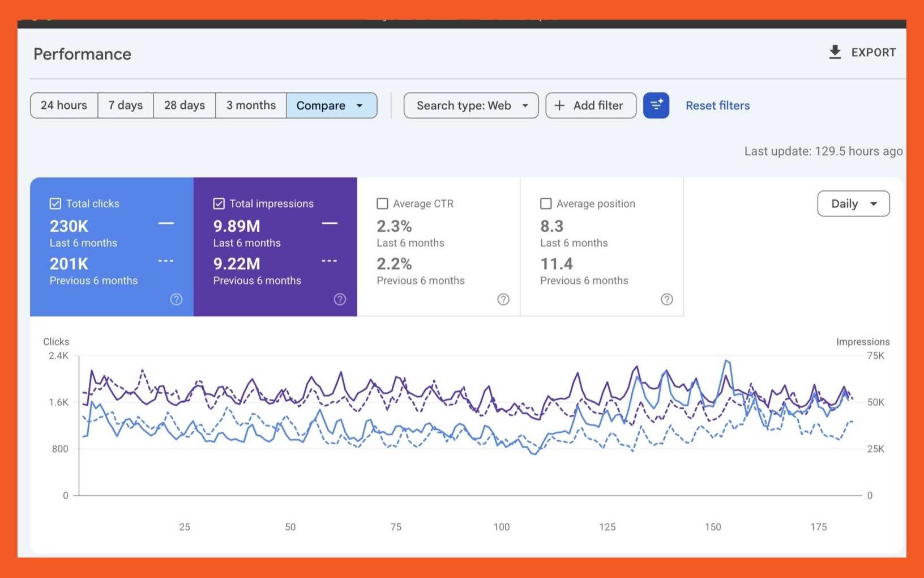Select the 24 hours date tab
This screenshot has width=924, height=578.
[x=64, y=105]
